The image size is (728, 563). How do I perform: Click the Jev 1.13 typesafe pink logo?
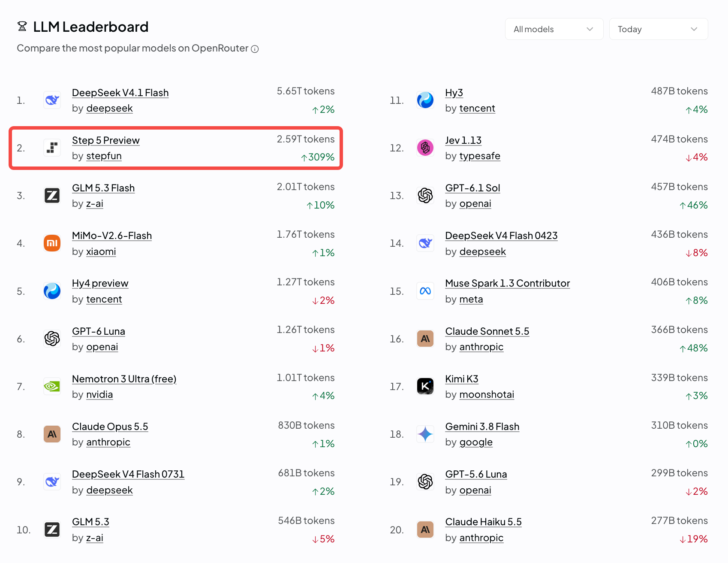coord(425,148)
